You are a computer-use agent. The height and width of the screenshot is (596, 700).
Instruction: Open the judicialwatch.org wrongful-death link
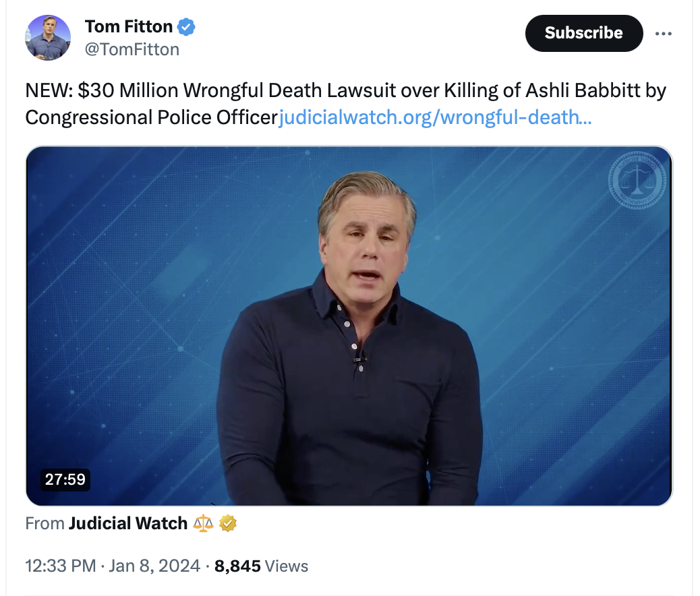(x=436, y=117)
